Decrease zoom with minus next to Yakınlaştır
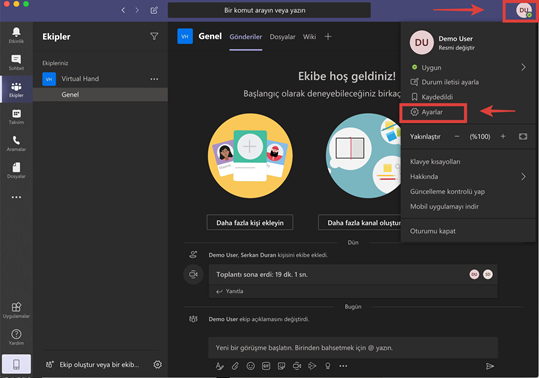This screenshot has height=378, width=539. point(457,136)
